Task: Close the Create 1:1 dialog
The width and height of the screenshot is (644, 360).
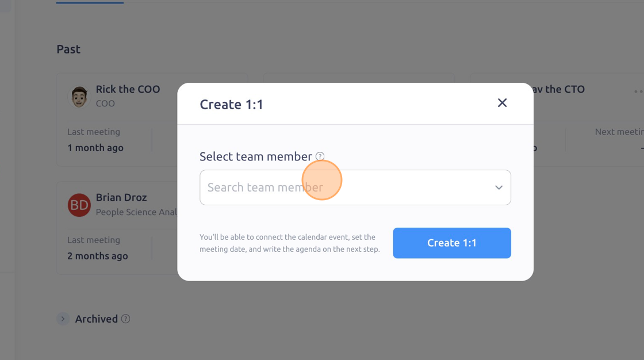Action: click(502, 103)
